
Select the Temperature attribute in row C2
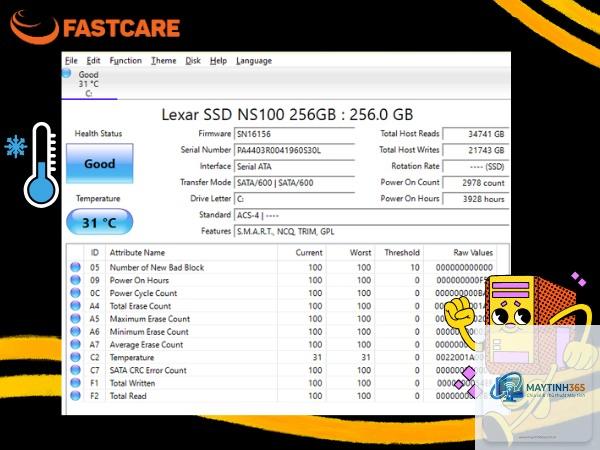pyautogui.click(x=132, y=357)
